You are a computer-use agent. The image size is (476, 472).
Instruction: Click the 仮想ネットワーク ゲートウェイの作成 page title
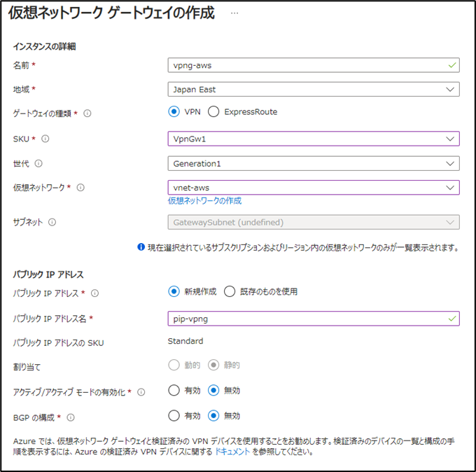click(x=111, y=13)
